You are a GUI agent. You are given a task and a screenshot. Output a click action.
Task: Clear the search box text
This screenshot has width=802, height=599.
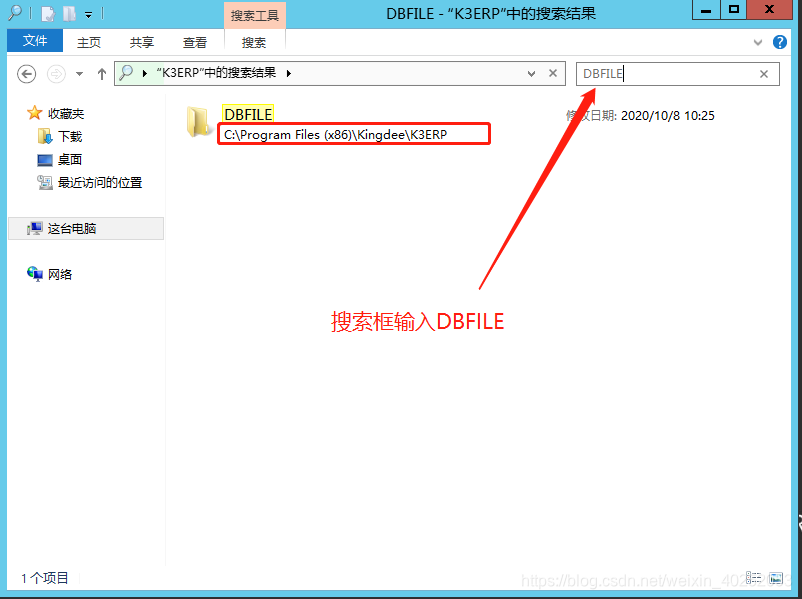(764, 74)
